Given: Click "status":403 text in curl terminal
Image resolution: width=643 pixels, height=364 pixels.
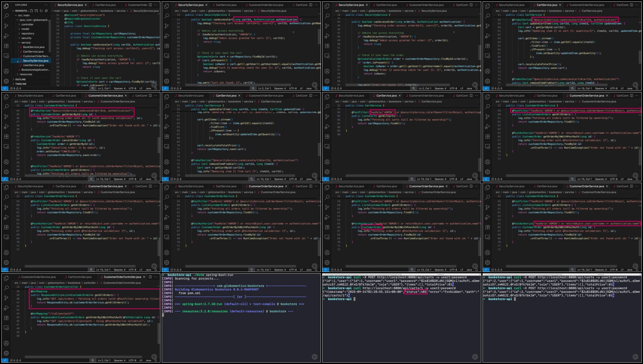Looking at the screenshot, I should 416,292.
